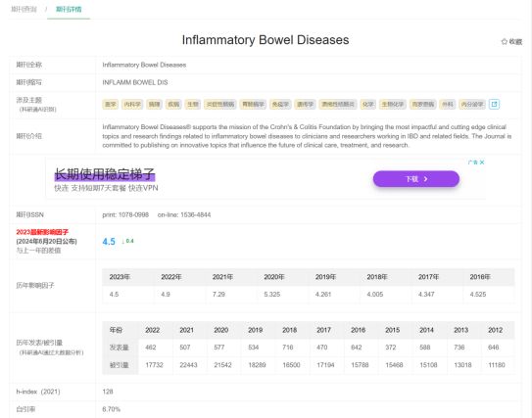Click the 外科 topic tag
The image size is (532, 418).
tap(448, 105)
